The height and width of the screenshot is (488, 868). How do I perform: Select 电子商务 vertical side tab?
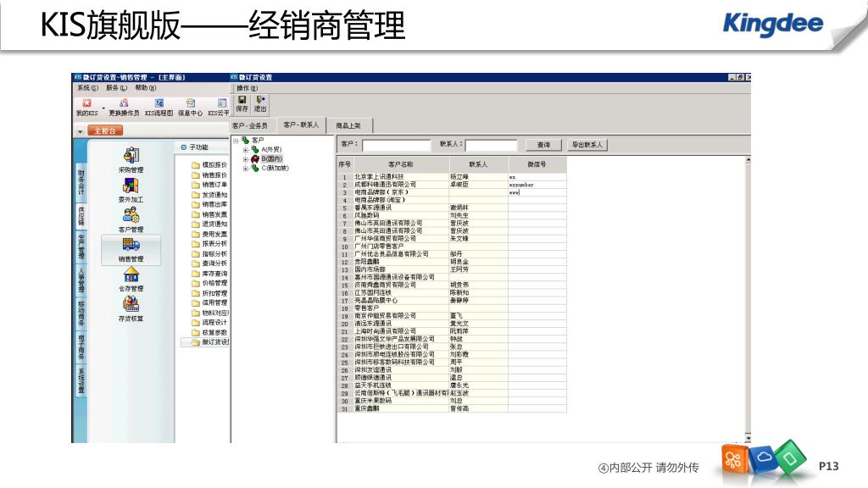[81, 347]
